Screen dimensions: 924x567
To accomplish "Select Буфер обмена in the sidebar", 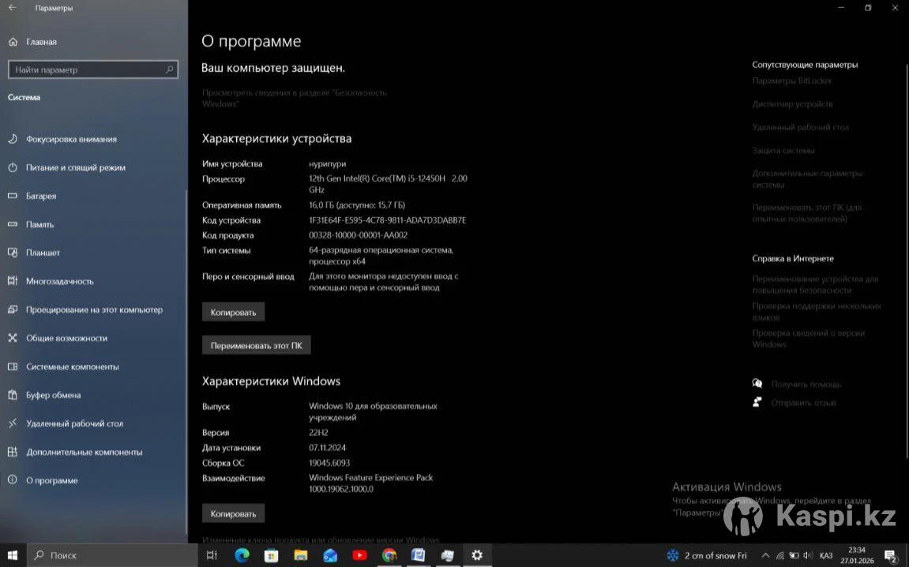I will coord(53,395).
